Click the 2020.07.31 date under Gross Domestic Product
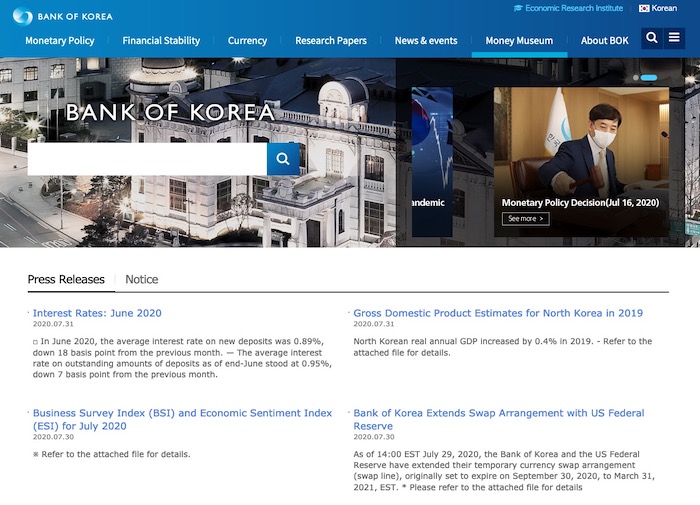The image size is (700, 505). click(x=374, y=324)
